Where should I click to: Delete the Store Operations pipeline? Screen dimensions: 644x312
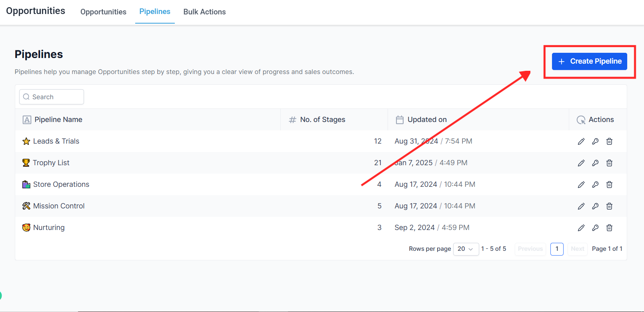pos(609,184)
